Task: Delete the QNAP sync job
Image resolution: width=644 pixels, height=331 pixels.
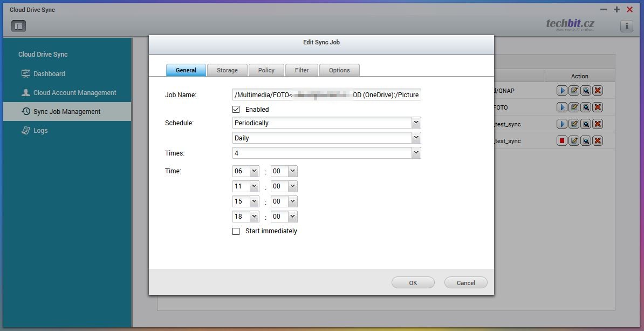Action: click(598, 91)
